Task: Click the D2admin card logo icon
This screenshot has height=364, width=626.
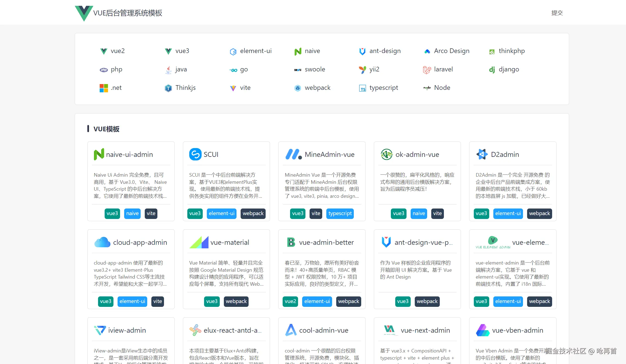Action: click(x=482, y=154)
